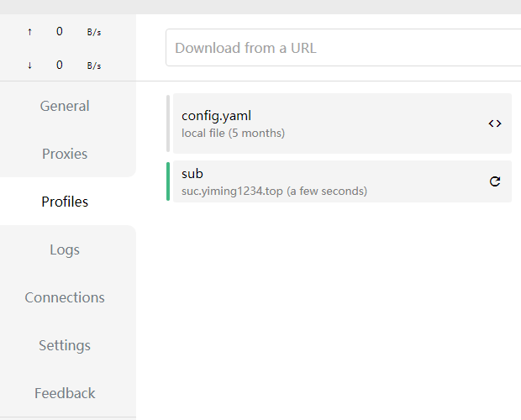Switch to the Proxies tab

(65, 154)
